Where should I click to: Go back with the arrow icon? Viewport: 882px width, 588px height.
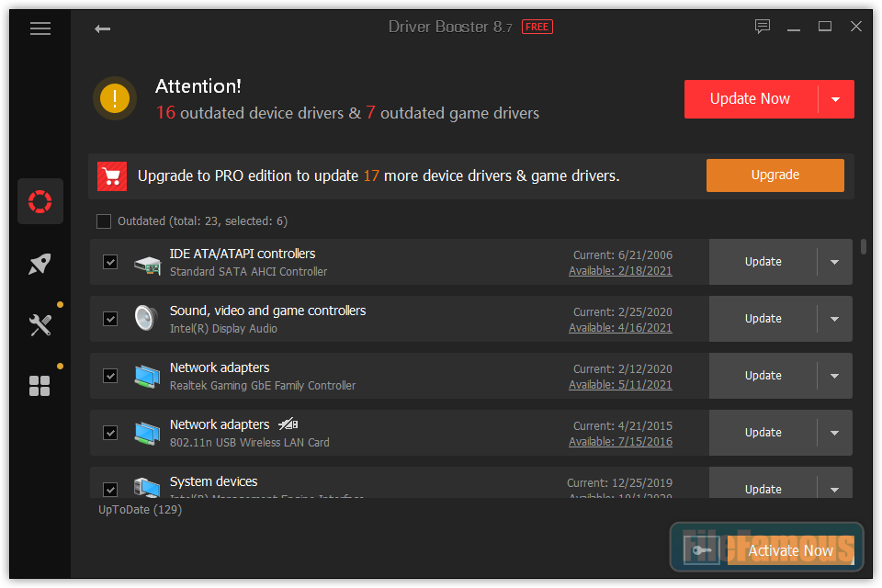click(102, 28)
